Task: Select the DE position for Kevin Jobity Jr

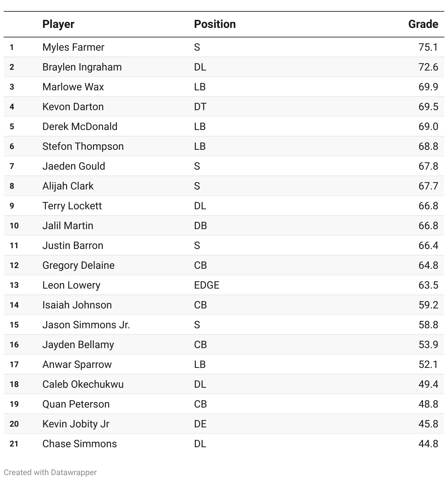Action: (200, 424)
